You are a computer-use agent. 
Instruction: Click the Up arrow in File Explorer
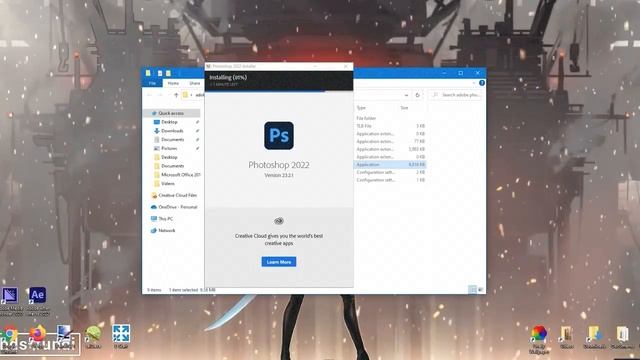tap(176, 95)
